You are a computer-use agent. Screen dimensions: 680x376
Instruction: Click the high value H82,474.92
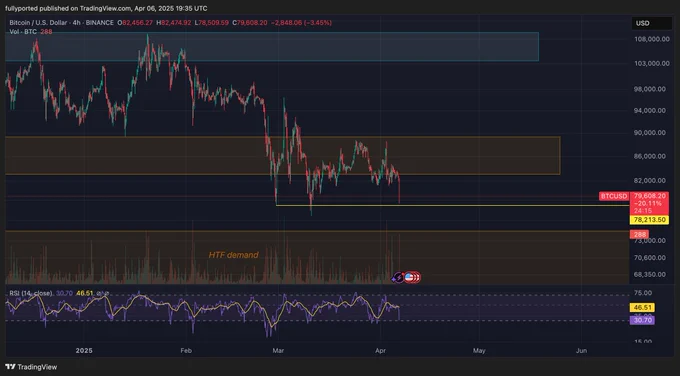point(173,23)
